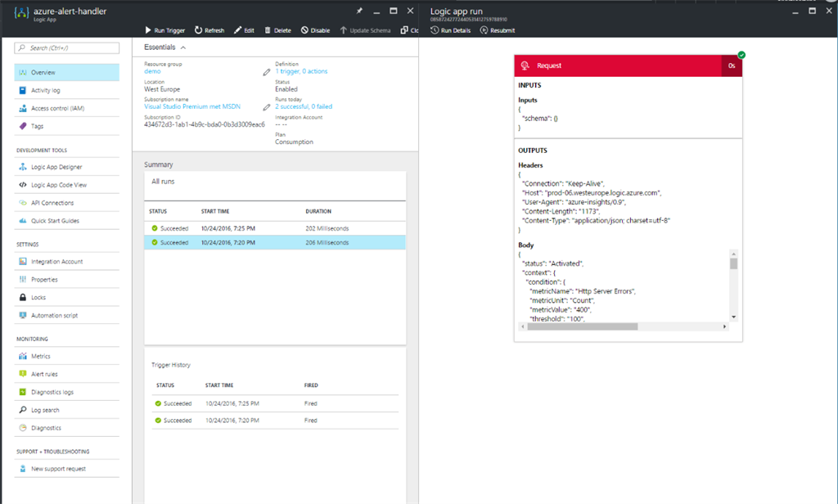Refresh the logic app overview
Screen dimensions: 838x504
coord(199,30)
